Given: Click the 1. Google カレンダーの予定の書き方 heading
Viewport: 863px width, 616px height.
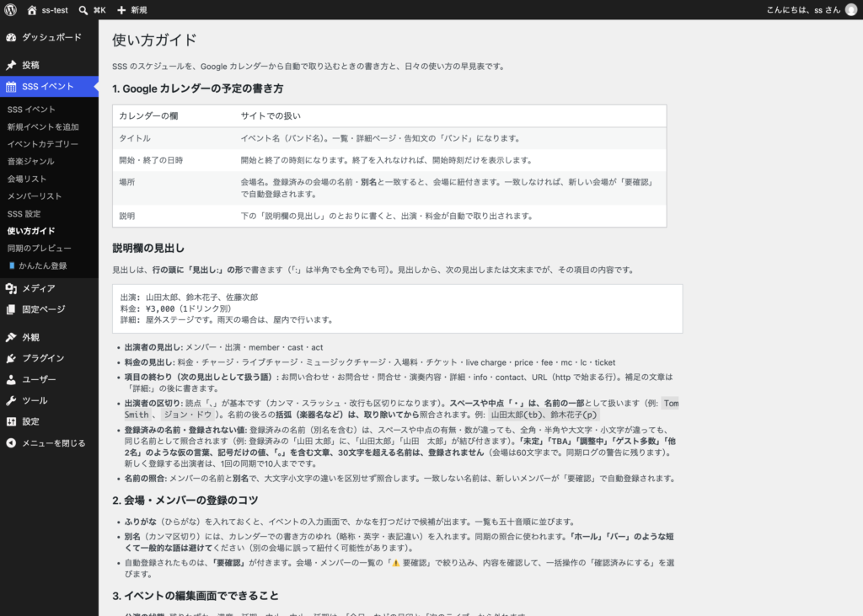Looking at the screenshot, I should tap(197, 88).
